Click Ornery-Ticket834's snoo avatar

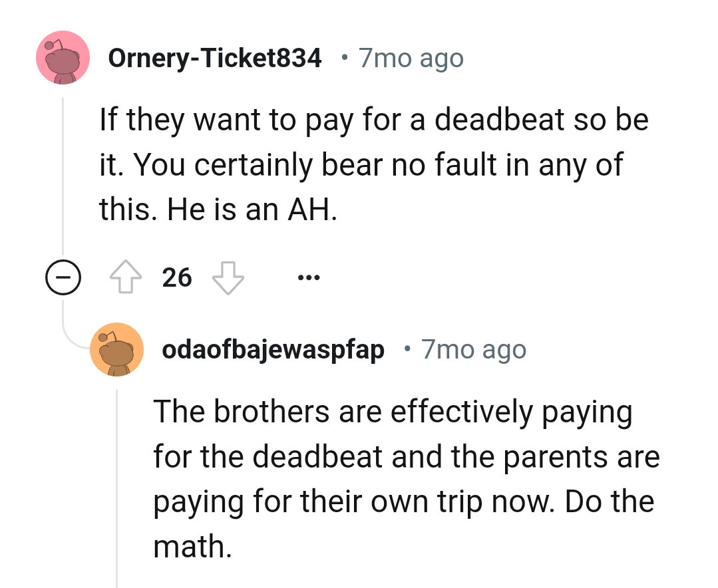pos(63,58)
